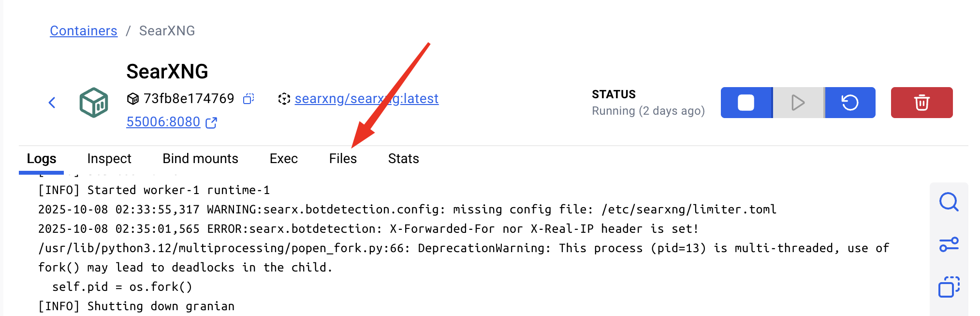Open the Files tab
Screen dimensions: 980x316
[x=343, y=159]
